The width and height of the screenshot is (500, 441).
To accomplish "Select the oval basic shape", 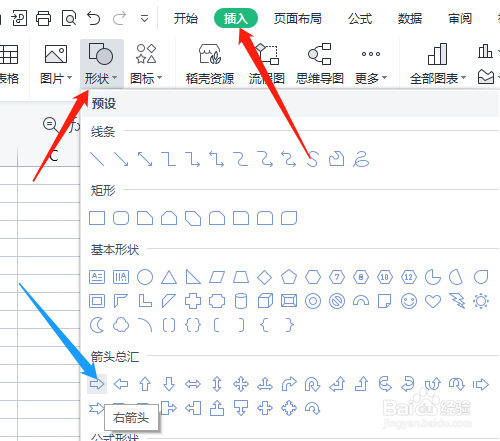I will pyautogui.click(x=145, y=277).
